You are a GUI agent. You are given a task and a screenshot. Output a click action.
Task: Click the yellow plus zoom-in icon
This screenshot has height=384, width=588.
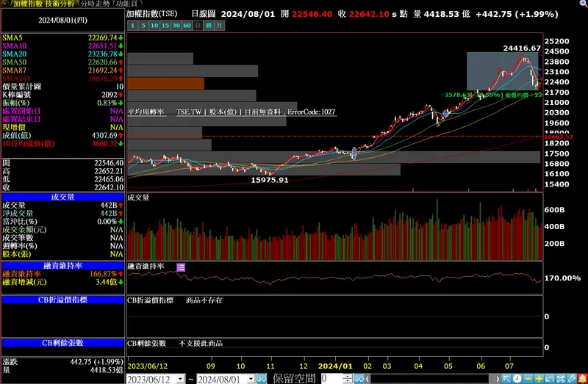pos(539,379)
